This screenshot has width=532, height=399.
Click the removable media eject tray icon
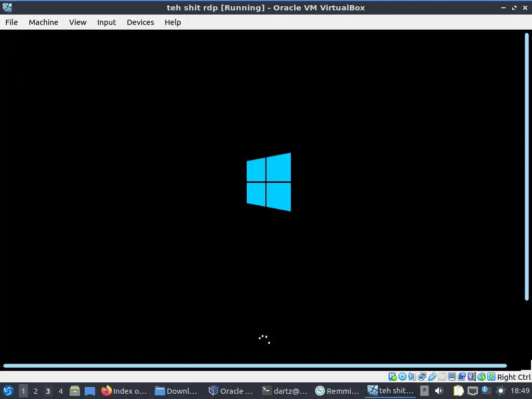pos(424,391)
